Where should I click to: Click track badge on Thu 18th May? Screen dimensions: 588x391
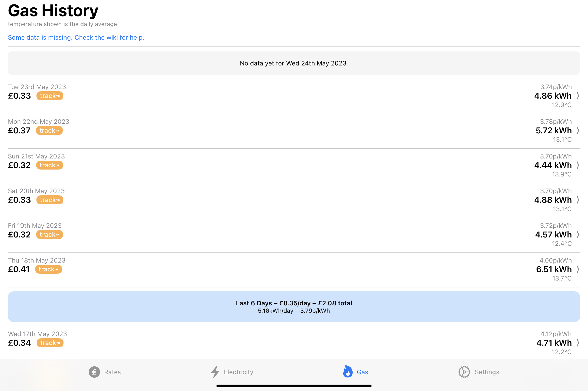(49, 269)
